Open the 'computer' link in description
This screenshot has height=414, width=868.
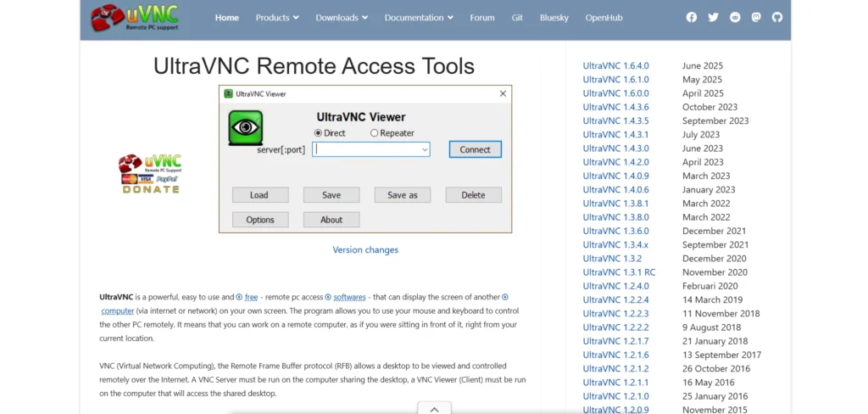tap(117, 310)
